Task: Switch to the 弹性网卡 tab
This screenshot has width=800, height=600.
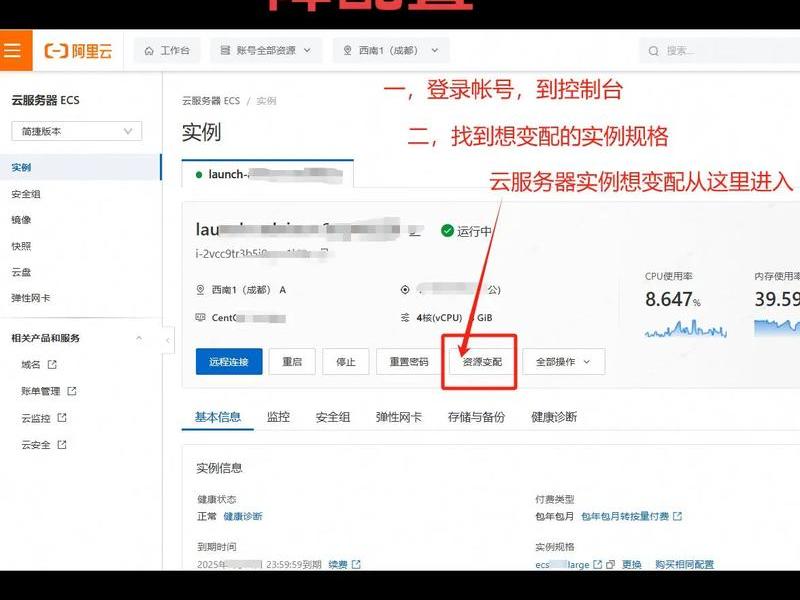Action: pyautogui.click(x=398, y=417)
